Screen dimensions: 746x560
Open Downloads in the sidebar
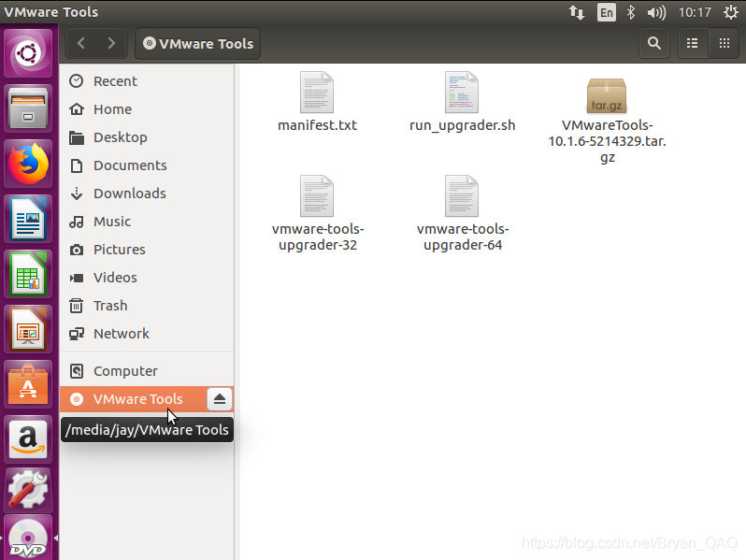tap(147, 194)
